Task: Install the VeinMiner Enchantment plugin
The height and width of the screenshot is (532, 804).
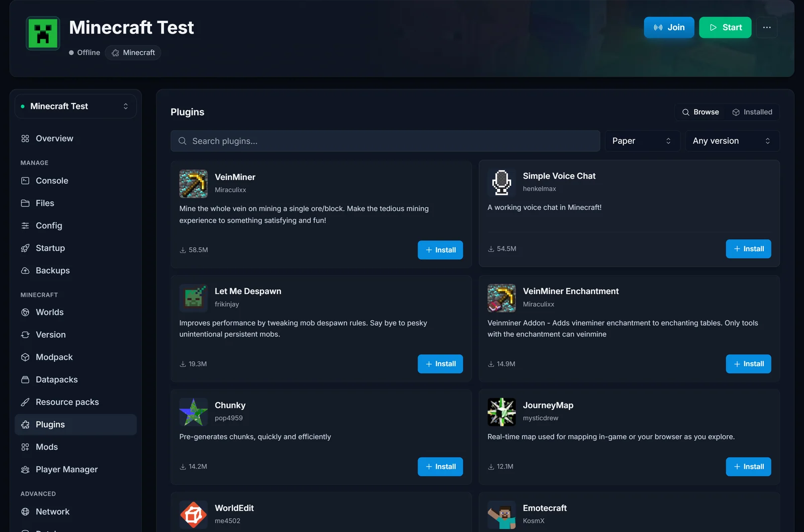Action: click(x=748, y=364)
